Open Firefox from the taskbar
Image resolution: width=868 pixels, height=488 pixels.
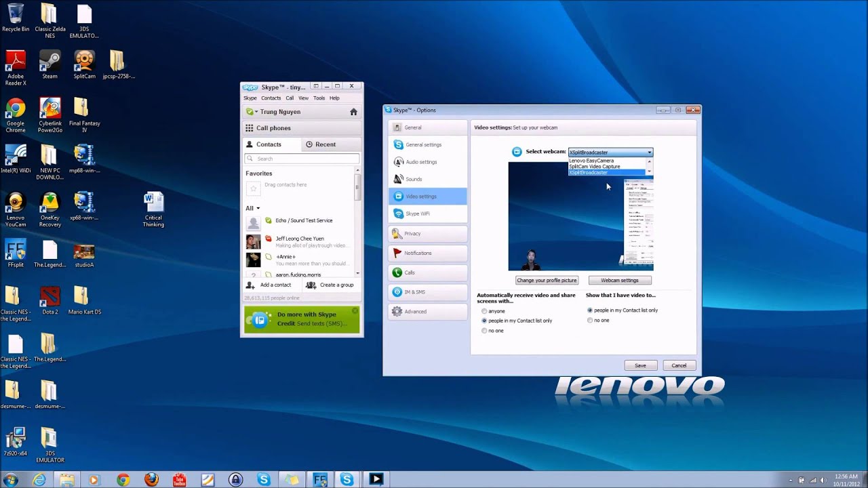151,479
